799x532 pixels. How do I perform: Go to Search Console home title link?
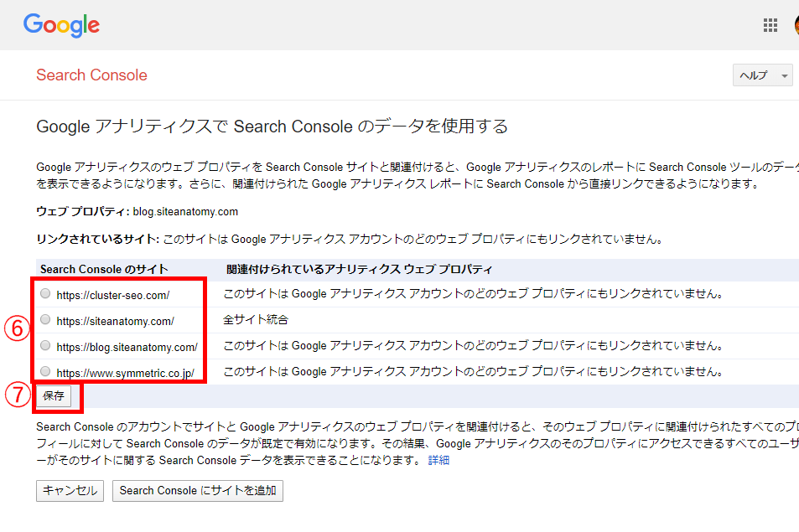point(91,75)
